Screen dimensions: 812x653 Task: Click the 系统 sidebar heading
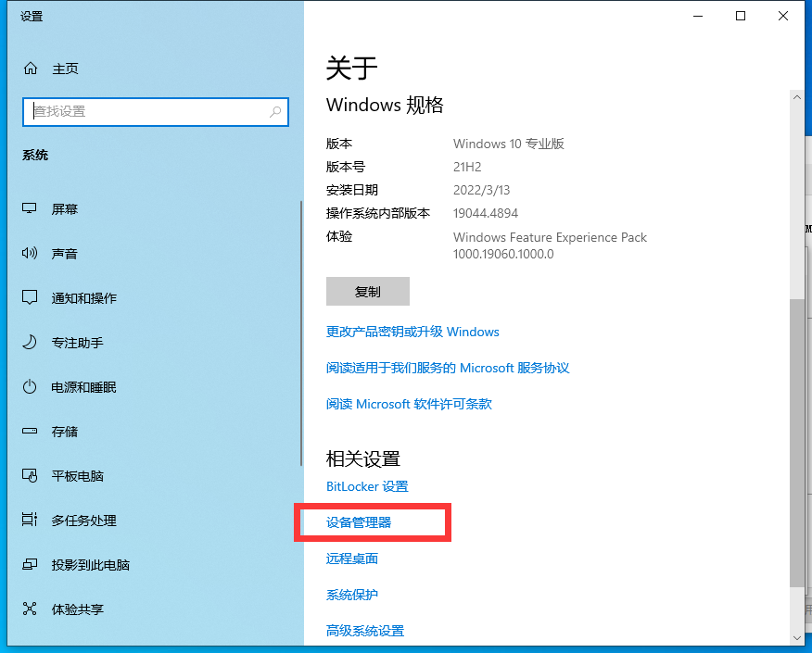click(35, 156)
